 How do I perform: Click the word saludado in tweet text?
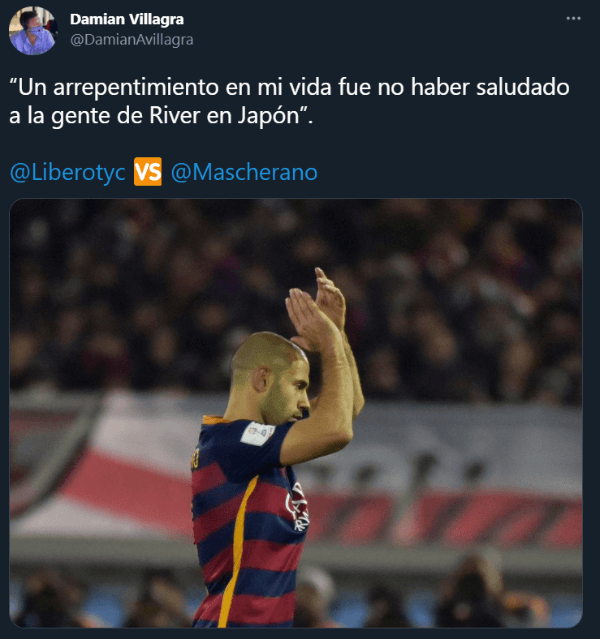click(x=523, y=87)
